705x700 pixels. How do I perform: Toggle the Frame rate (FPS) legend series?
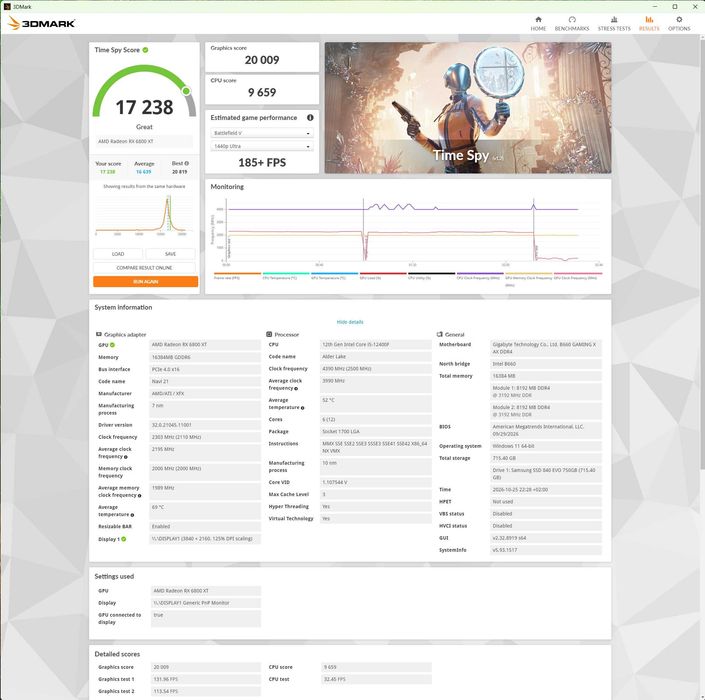click(x=237, y=276)
